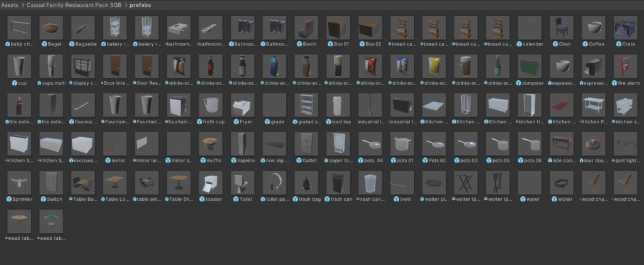Click the 'non slip ...' prefab label
Image resolution: width=644 pixels, height=265 pixels.
pos(277,161)
